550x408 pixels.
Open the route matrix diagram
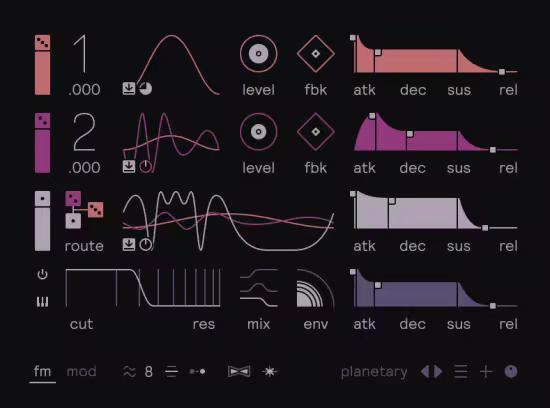pos(84,209)
